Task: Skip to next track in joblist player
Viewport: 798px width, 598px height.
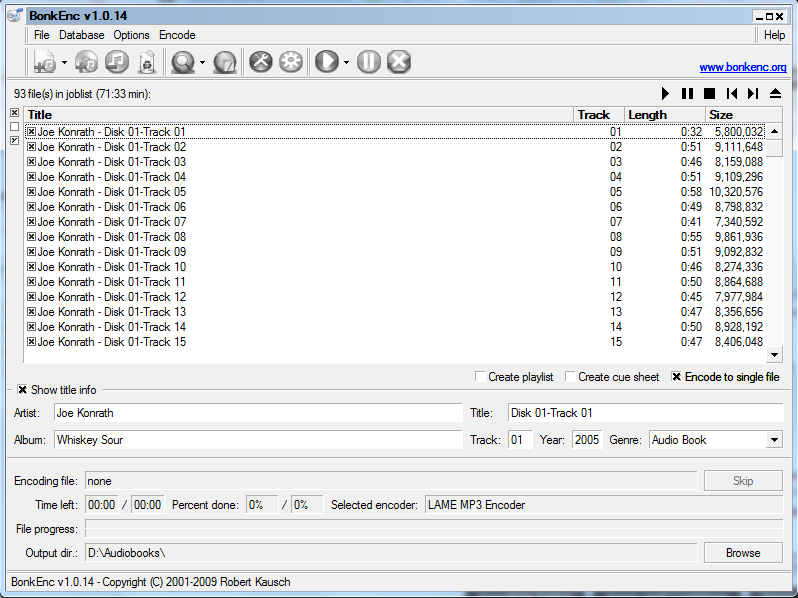Action: pyautogui.click(x=753, y=94)
